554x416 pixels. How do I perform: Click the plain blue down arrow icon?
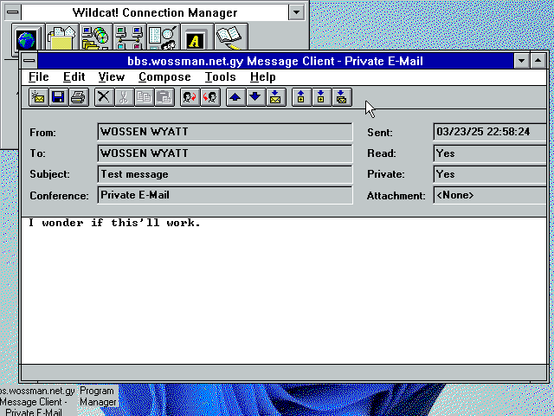click(256, 97)
